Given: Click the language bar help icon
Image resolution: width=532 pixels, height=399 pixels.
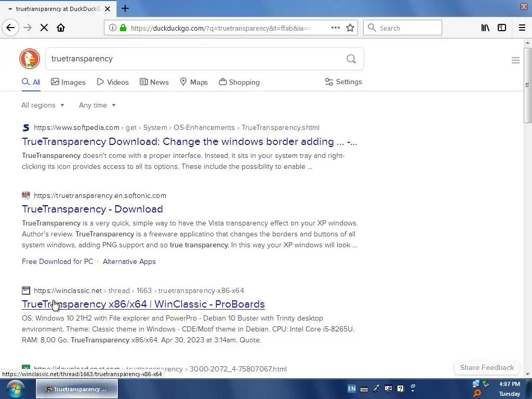Looking at the screenshot, I should [x=401, y=389].
